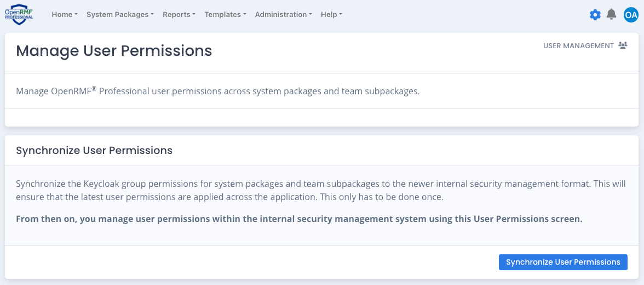This screenshot has width=644, height=285.
Task: Open the blue settings gear icon
Action: coord(595,15)
